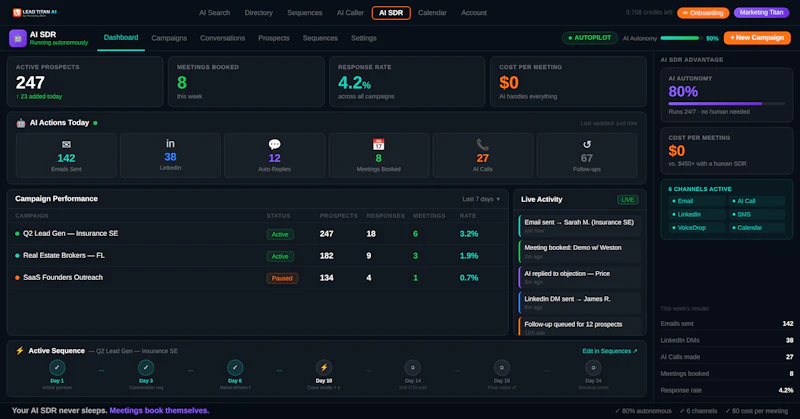Open the Follow-up queued for 12 prospects activity
Screen dimensions: 800x419
click(x=580, y=327)
